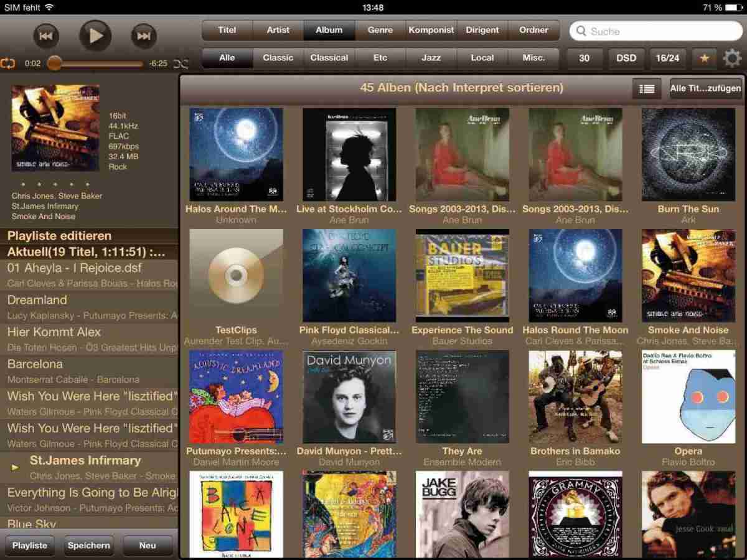Filter albums by Etc
This screenshot has width=747, height=560.
tap(380, 58)
